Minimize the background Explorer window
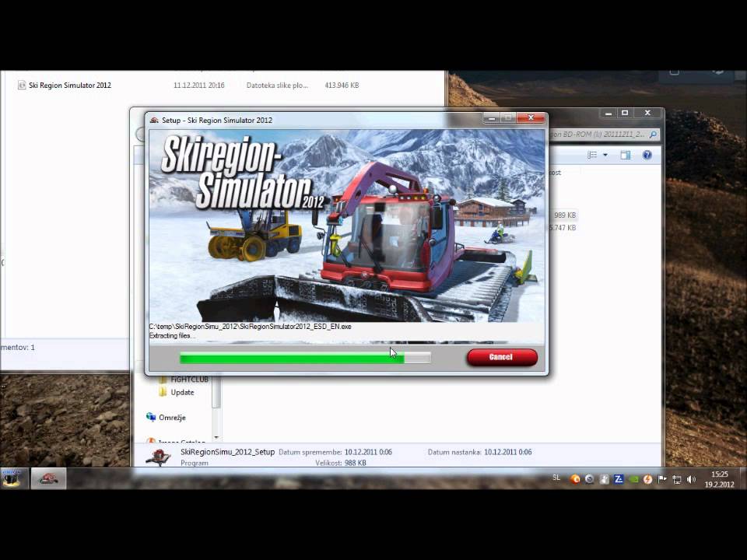The image size is (747, 560). tap(608, 114)
